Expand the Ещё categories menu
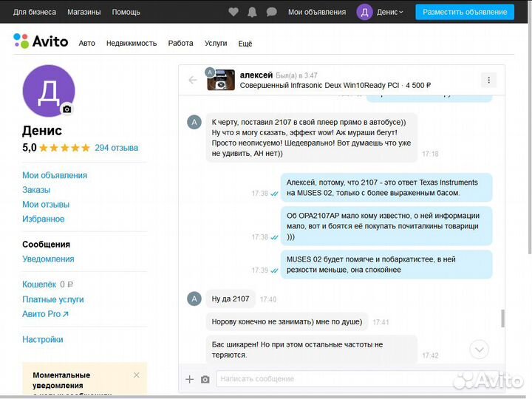 point(245,44)
